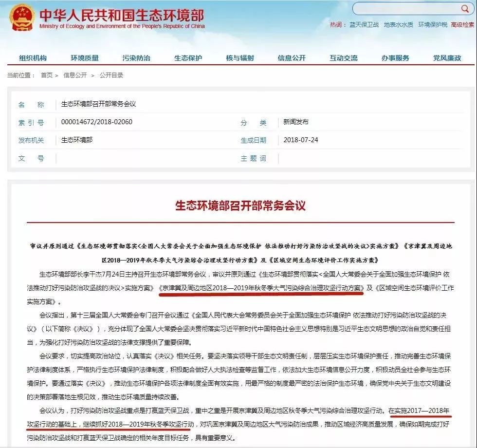Image resolution: width=477 pixels, height=448 pixels.
Task: Click category value 新闻发布
Action: click(296, 122)
